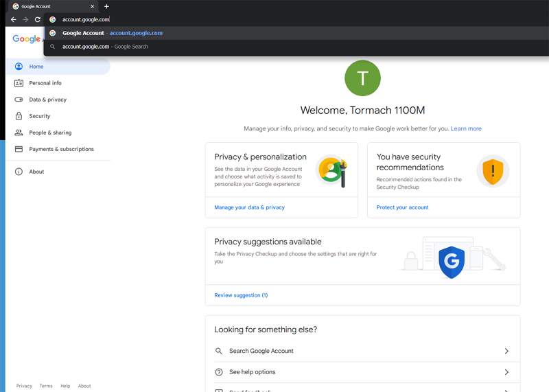Open a new tab with plus icon
Image resolution: width=549 pixels, height=392 pixels.
[x=107, y=6]
